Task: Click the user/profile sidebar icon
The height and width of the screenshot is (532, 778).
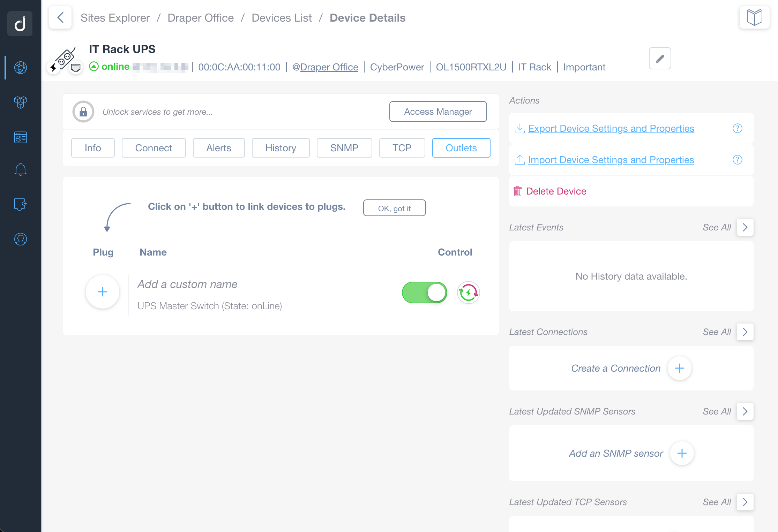Action: 21,239
